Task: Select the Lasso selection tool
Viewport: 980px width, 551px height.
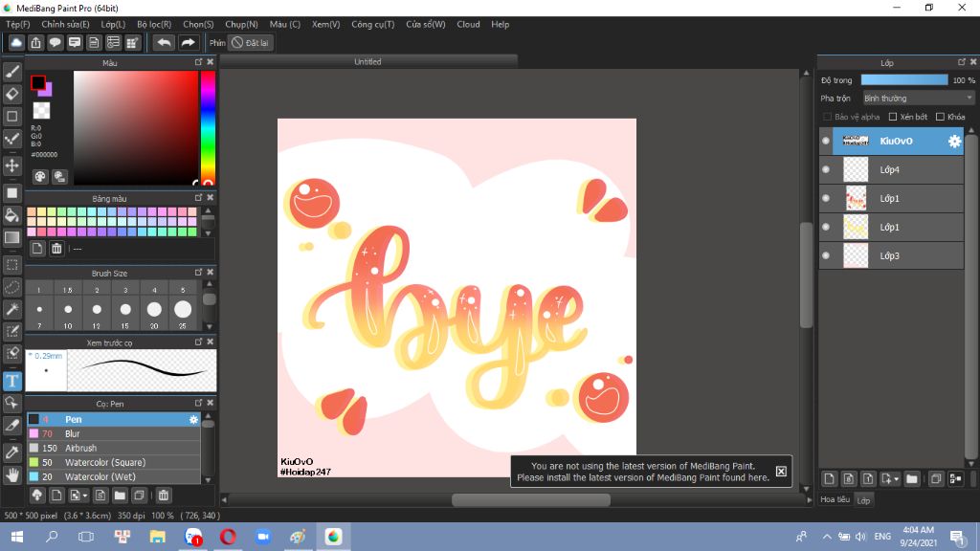Action: 11,287
